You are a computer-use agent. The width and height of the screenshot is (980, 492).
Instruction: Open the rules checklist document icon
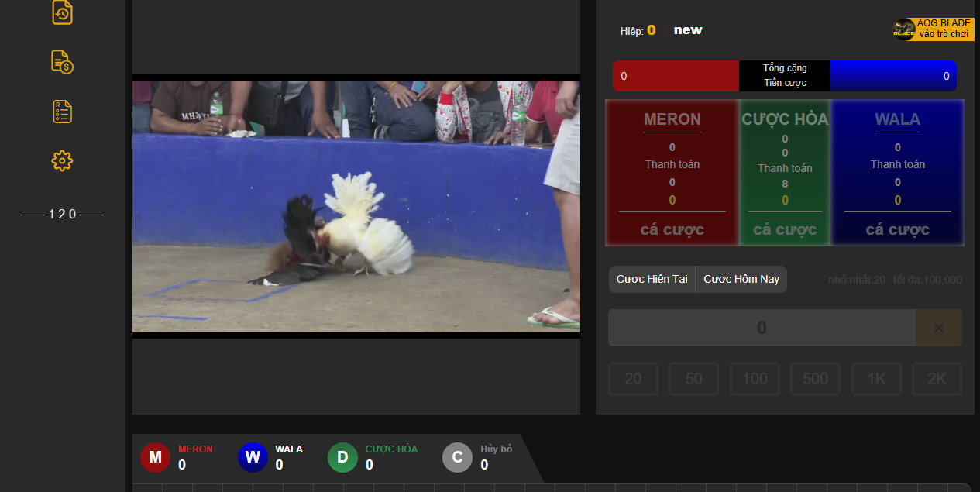tap(62, 112)
